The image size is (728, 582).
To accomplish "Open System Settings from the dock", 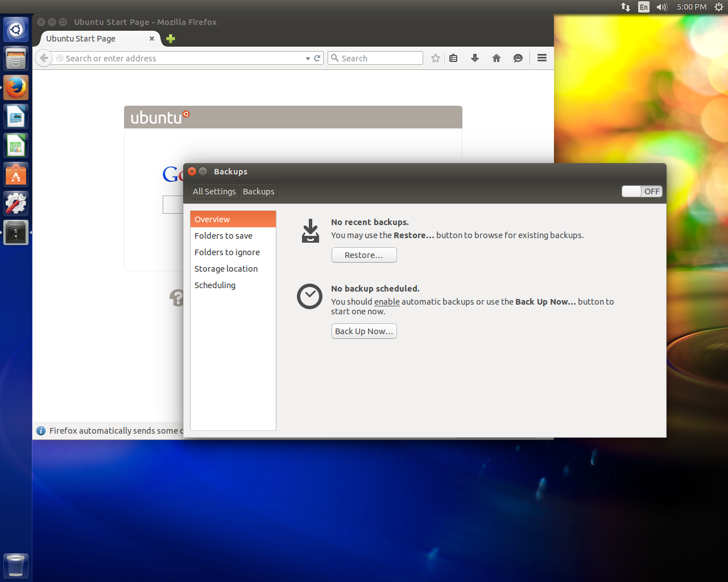I will (x=16, y=204).
